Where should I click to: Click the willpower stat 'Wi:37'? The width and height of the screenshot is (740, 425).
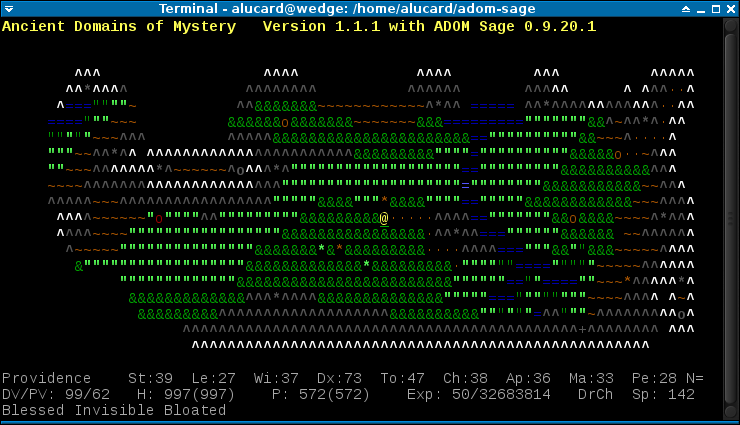coord(276,378)
